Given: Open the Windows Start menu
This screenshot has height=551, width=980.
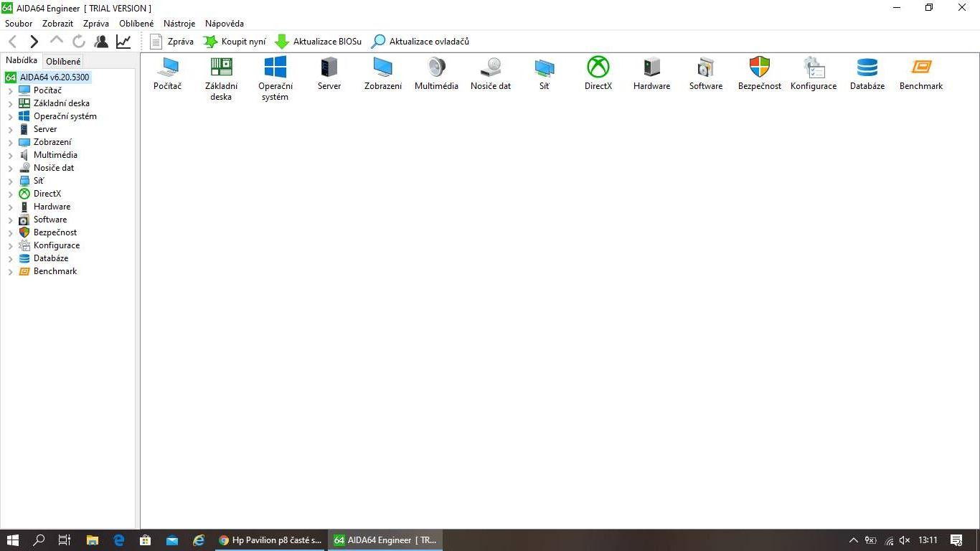Looking at the screenshot, I should coord(13,540).
